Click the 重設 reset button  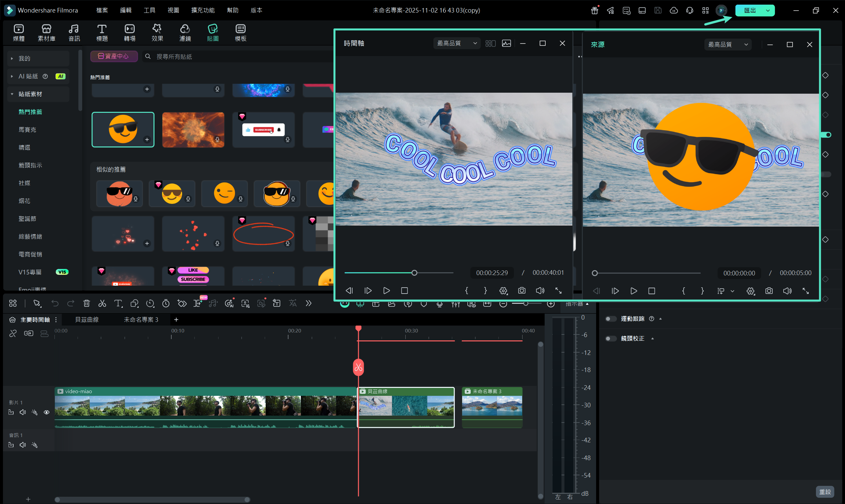pos(825,491)
